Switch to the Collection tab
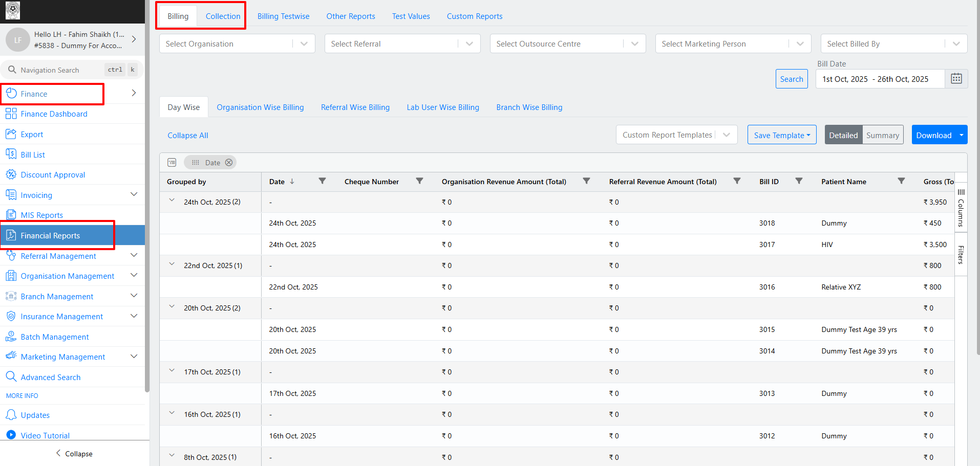Image resolution: width=980 pixels, height=466 pixels. (223, 16)
